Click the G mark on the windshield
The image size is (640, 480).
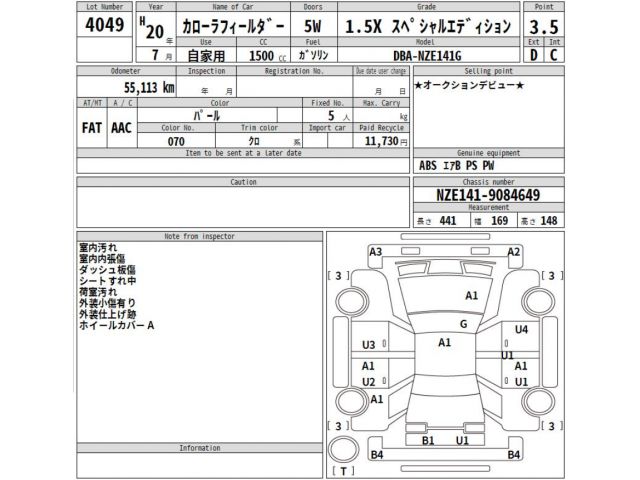463,324
